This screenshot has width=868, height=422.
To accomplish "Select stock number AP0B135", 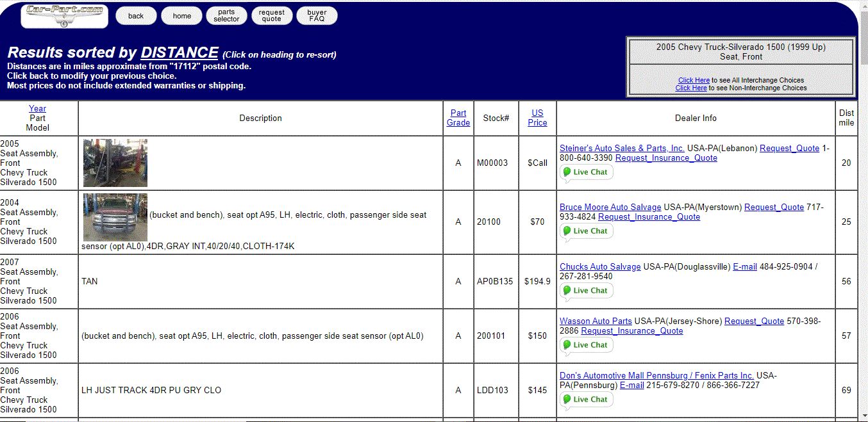I will pos(495,281).
